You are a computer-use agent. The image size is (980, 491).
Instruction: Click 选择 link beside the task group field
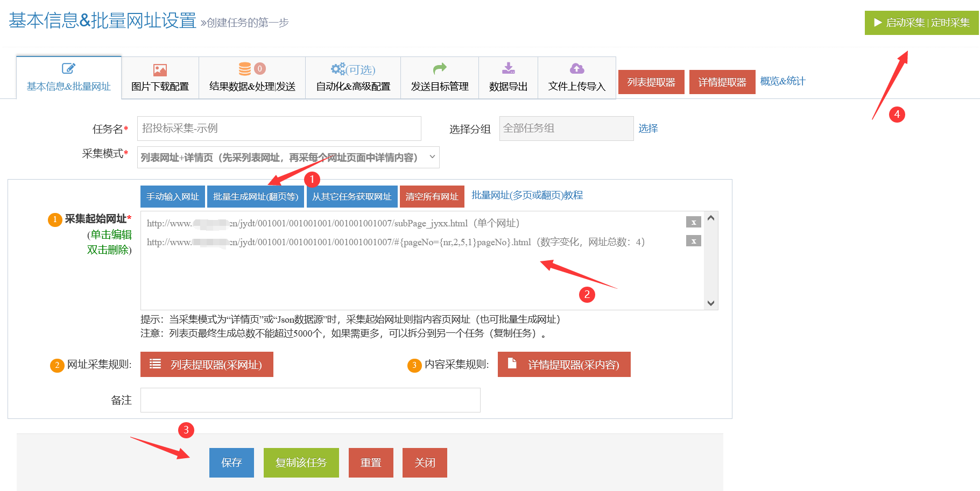coord(648,129)
